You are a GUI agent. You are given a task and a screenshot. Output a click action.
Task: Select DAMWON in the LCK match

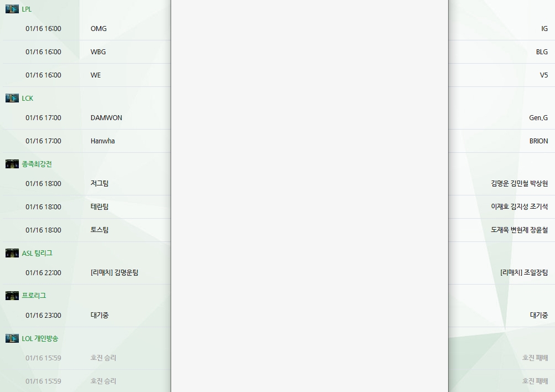click(106, 118)
